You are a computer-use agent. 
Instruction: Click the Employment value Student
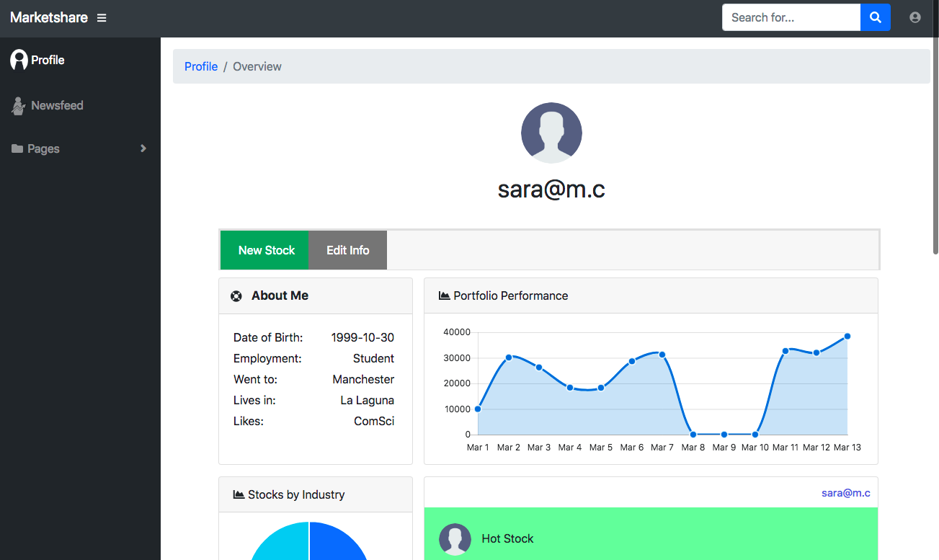pos(373,358)
